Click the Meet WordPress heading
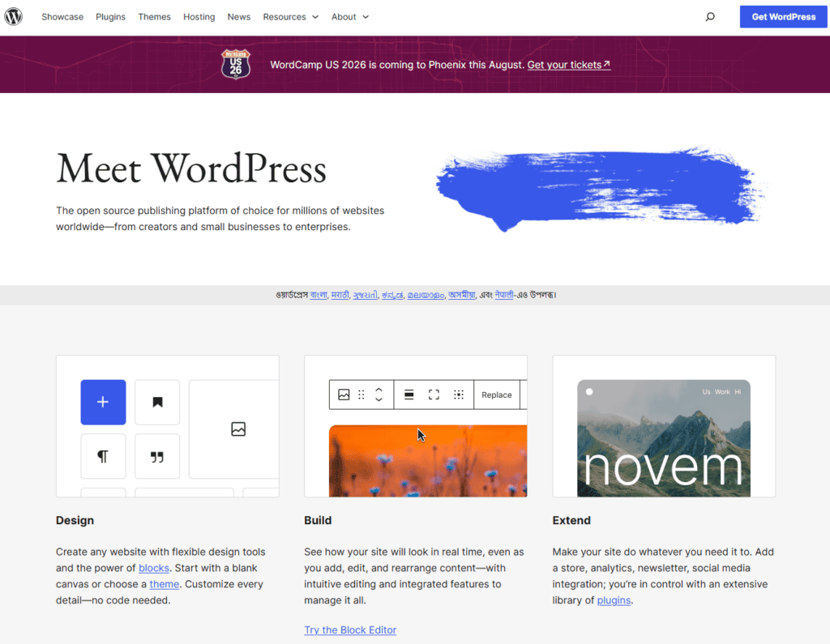 click(191, 169)
